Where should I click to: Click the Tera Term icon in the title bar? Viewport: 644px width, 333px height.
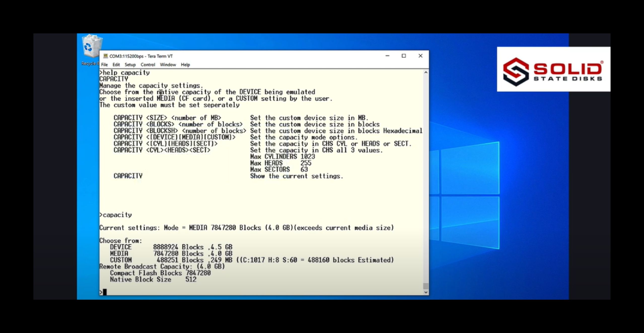pyautogui.click(x=106, y=56)
